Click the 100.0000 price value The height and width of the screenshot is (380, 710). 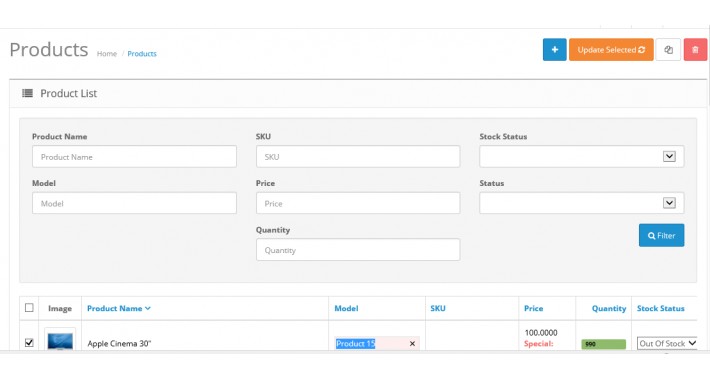pyautogui.click(x=541, y=332)
